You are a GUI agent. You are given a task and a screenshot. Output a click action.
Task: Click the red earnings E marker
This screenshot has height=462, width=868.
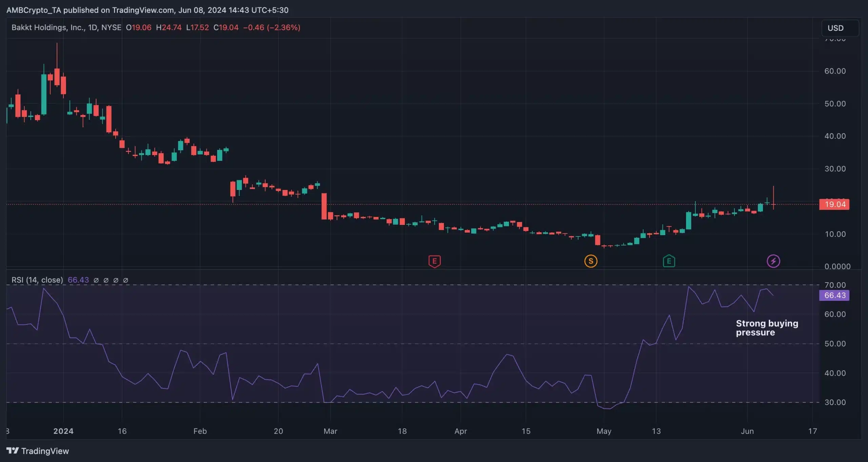click(x=434, y=261)
